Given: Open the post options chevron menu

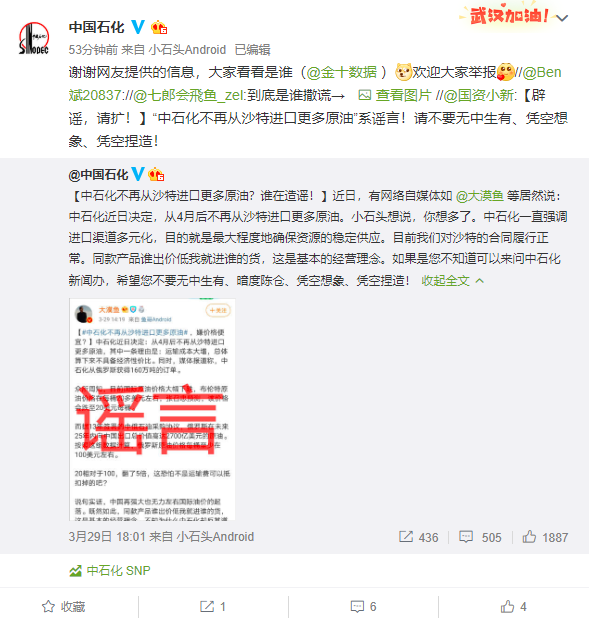Looking at the screenshot, I should 562,18.
